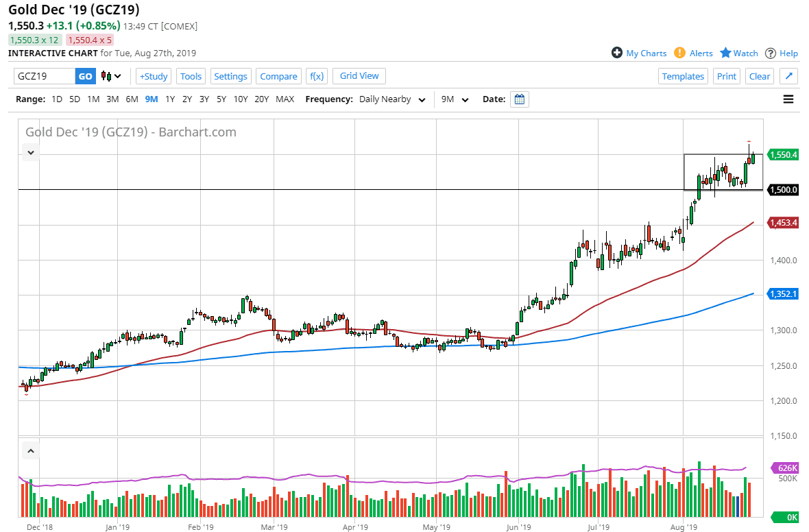Open the date calendar picker icon
Image resolution: width=809 pixels, height=532 pixels.
coord(520,99)
